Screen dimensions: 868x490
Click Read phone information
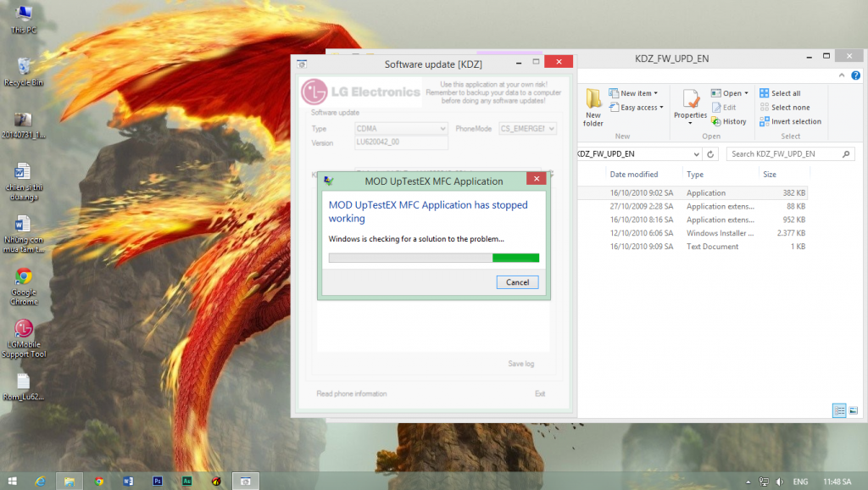(352, 393)
